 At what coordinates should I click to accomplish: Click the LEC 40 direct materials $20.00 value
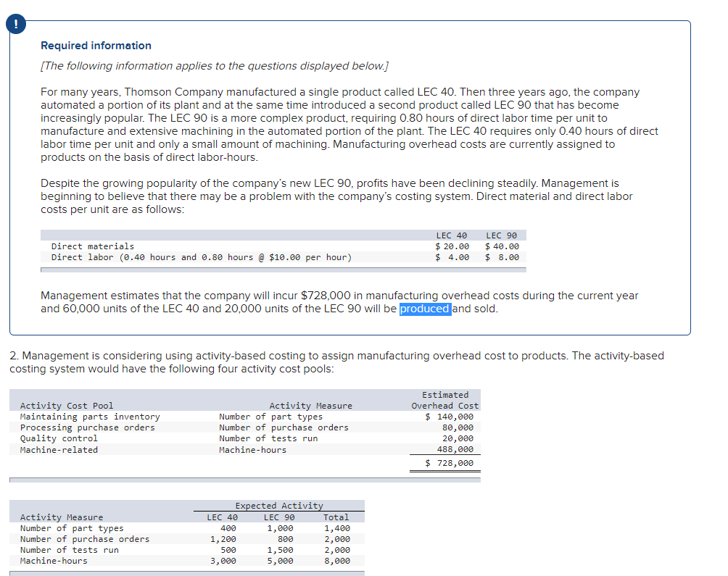452,246
